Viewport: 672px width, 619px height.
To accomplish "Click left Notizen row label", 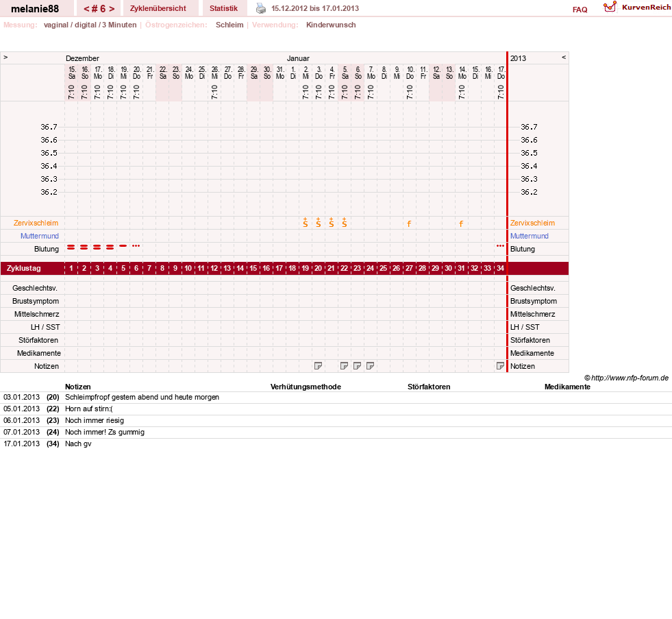I will pos(47,366).
